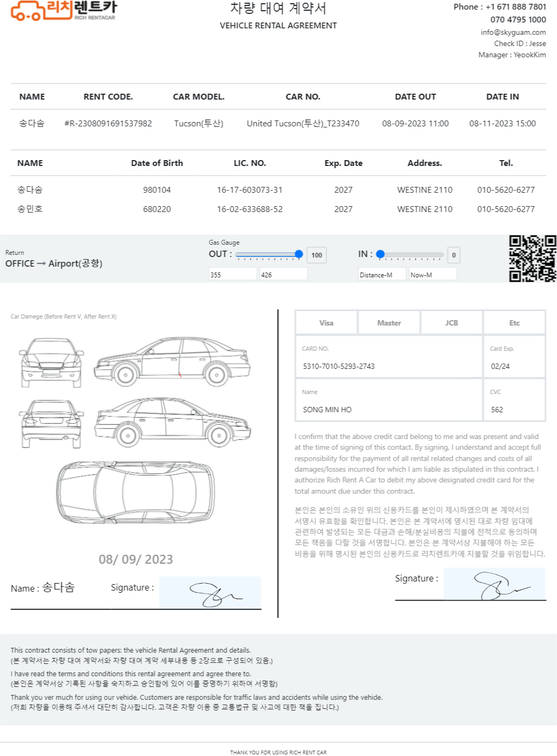Click the CARD NO. input field
557x756 pixels.
tap(389, 366)
